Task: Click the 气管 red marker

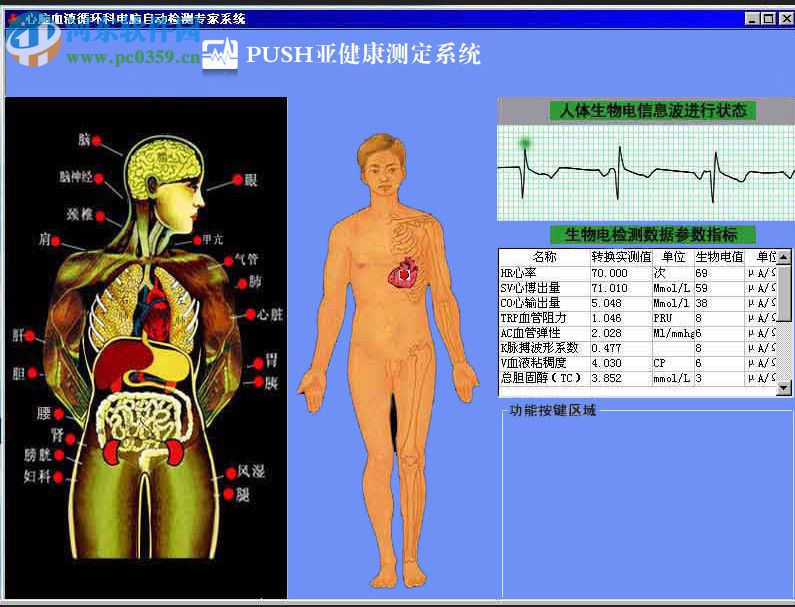Action: [x=229, y=261]
